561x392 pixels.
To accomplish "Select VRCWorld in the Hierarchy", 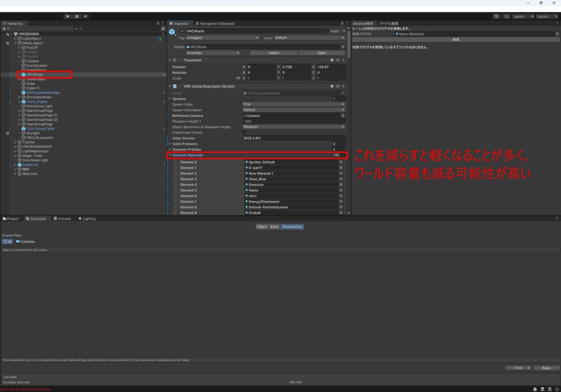I will pos(35,74).
